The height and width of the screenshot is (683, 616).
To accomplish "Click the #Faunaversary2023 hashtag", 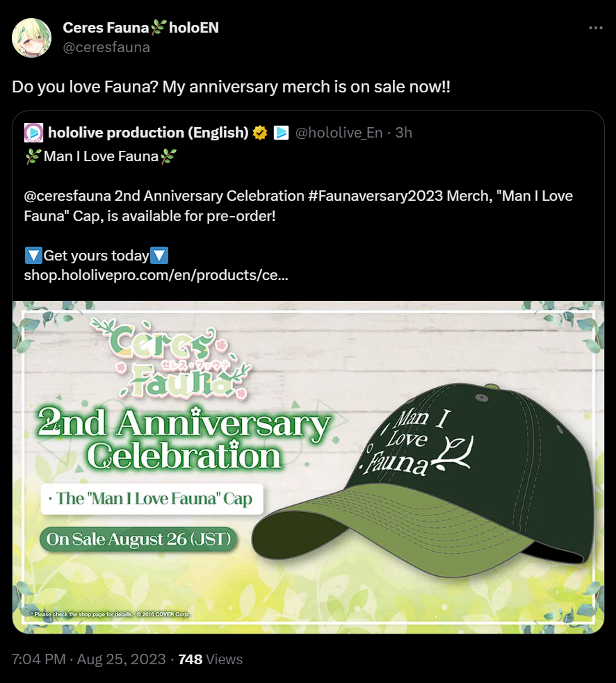I will click(375, 196).
